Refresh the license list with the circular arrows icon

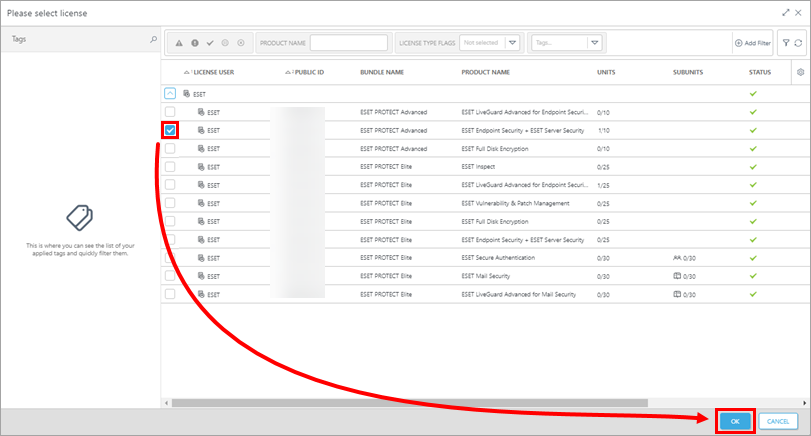tap(798, 43)
